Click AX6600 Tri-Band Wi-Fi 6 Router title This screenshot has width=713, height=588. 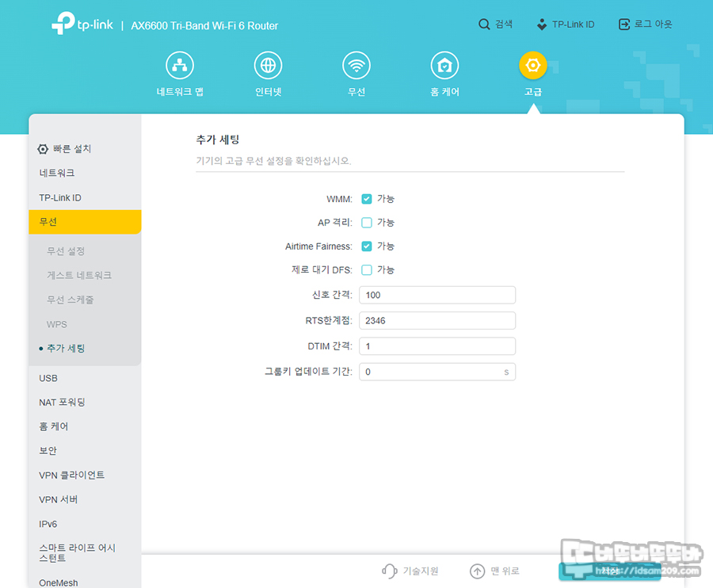(x=204, y=25)
